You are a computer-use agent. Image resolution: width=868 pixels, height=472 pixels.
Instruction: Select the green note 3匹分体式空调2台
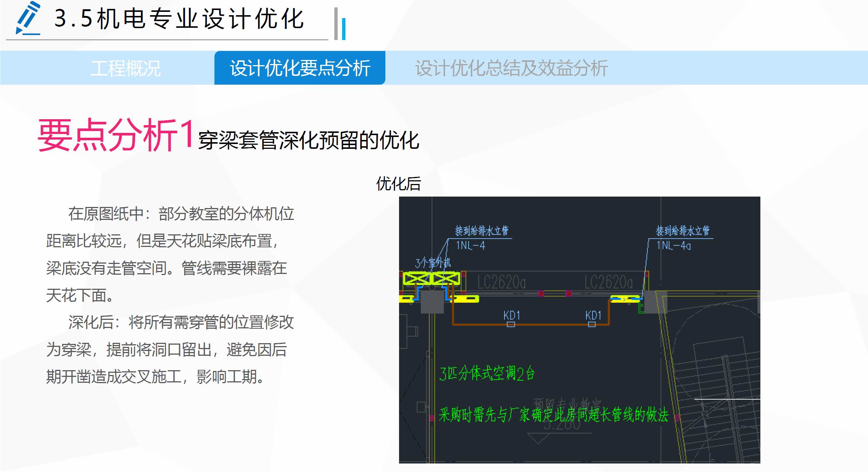click(x=487, y=373)
